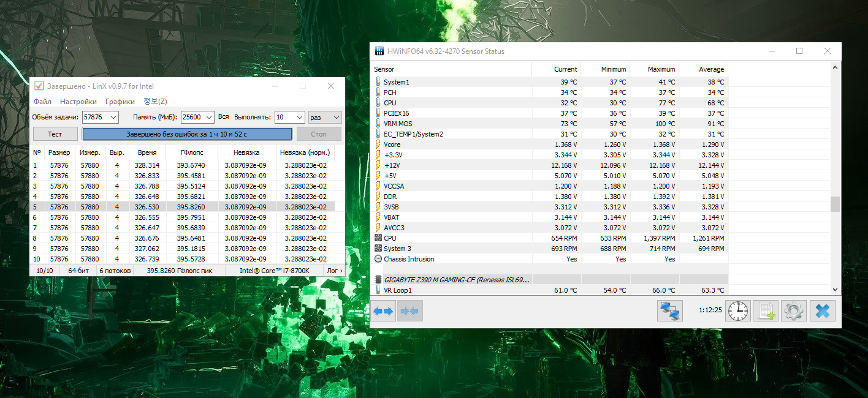Open the 정보(Z) menu in LinX
The width and height of the screenshot is (868, 398).
(155, 102)
